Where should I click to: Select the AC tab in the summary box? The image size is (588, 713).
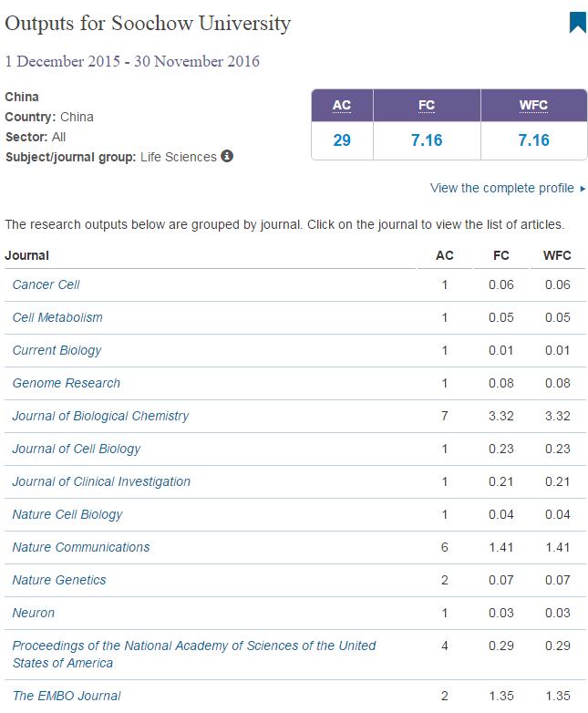342,105
